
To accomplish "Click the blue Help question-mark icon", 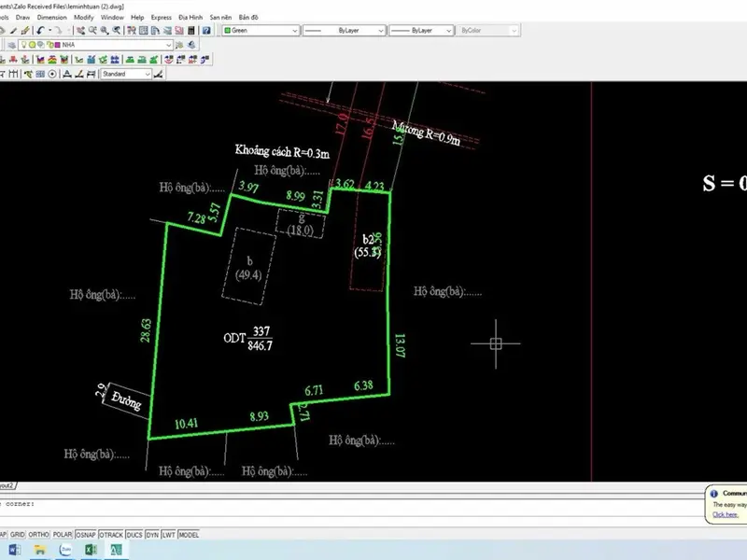I will click(206, 30).
